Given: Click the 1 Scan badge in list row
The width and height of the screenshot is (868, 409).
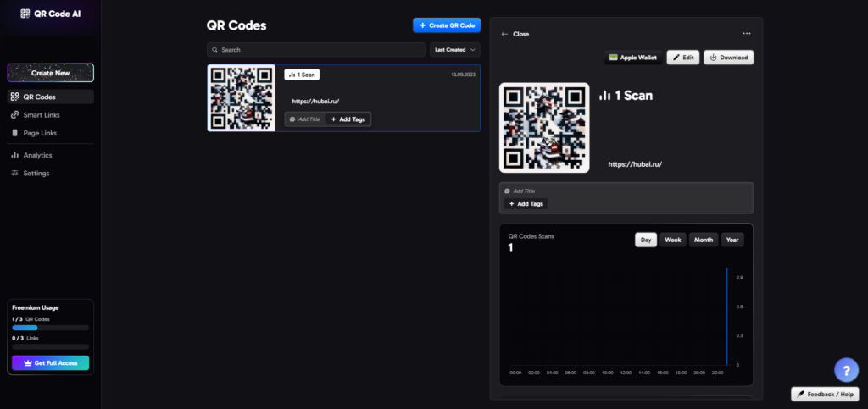Looking at the screenshot, I should (302, 74).
